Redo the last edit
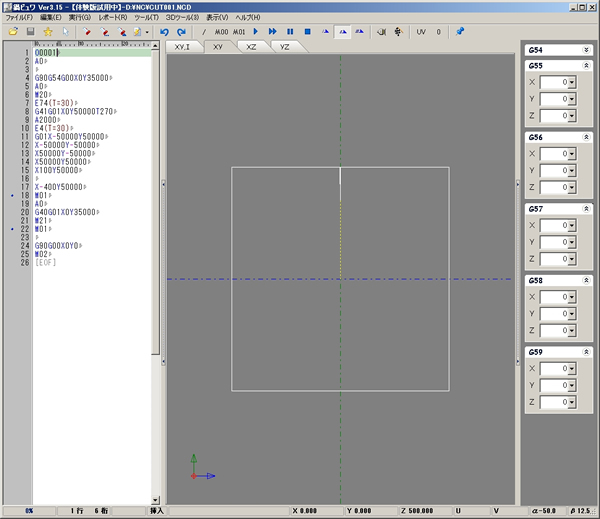Screen dimensions: 600x519 tap(181, 32)
